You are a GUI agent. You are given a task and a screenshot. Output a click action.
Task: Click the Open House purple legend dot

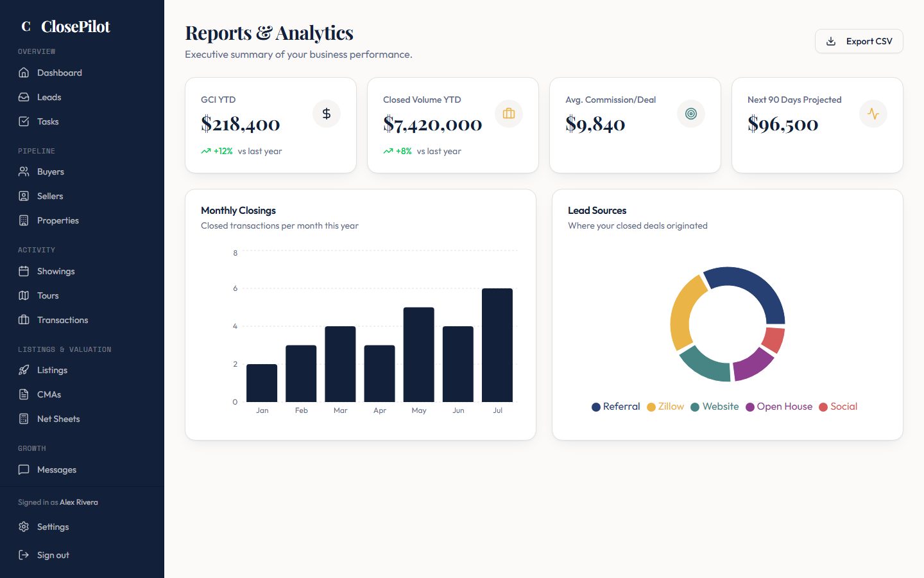(750, 407)
